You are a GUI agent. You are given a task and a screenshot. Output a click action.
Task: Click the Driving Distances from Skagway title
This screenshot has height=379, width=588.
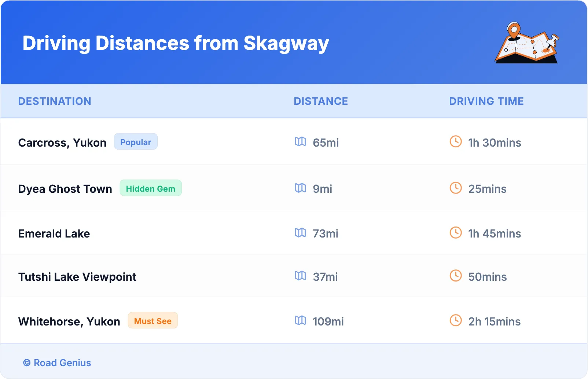tap(176, 43)
